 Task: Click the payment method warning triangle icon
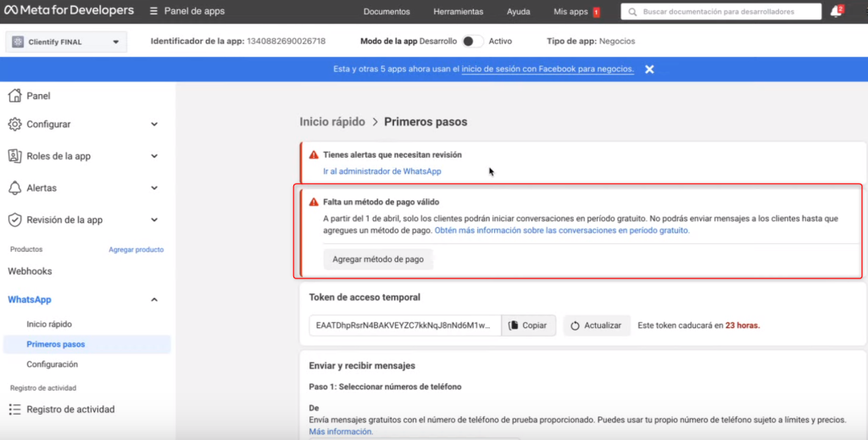[314, 202]
